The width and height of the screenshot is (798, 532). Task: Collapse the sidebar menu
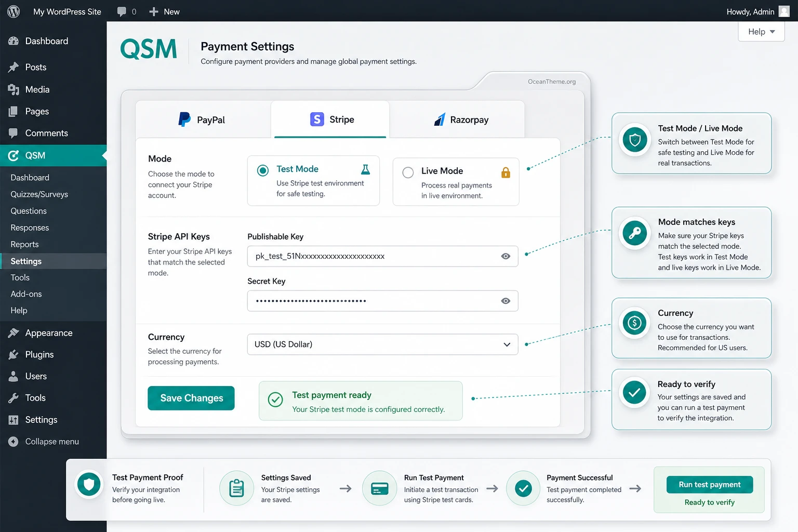pos(44,442)
